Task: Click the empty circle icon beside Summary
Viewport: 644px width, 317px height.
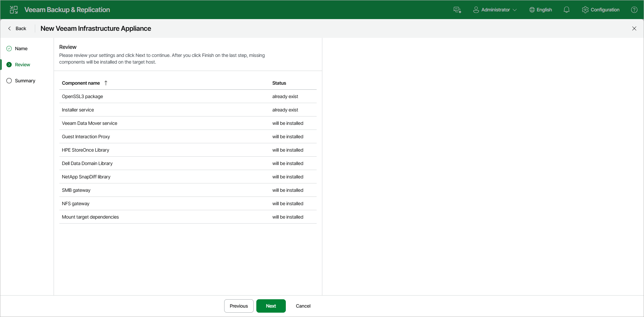Action: point(9,81)
